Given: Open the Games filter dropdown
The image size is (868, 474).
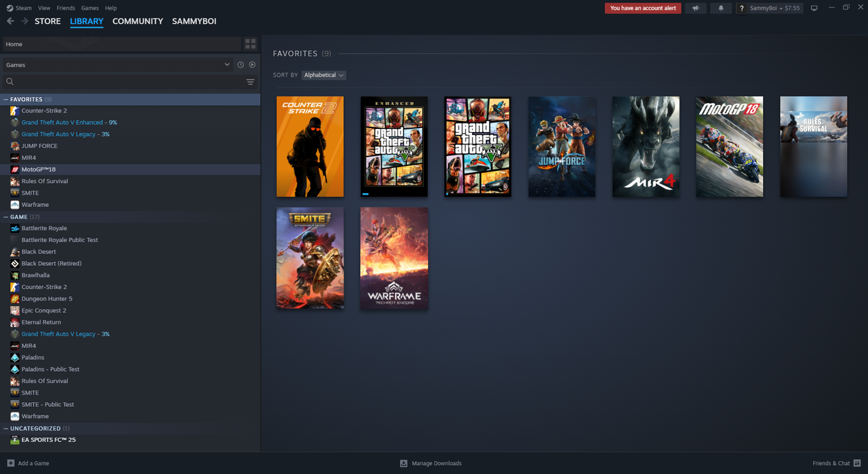Looking at the screenshot, I should [x=117, y=65].
